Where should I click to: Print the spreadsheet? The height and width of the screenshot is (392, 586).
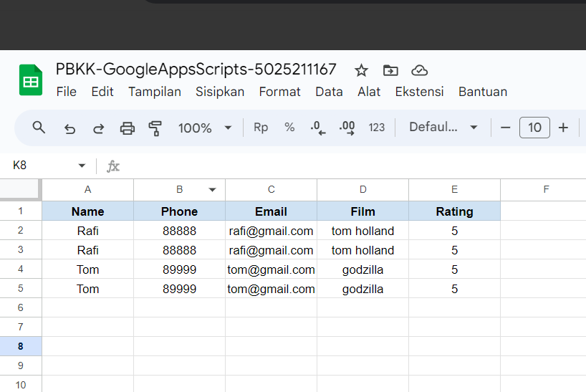point(128,128)
